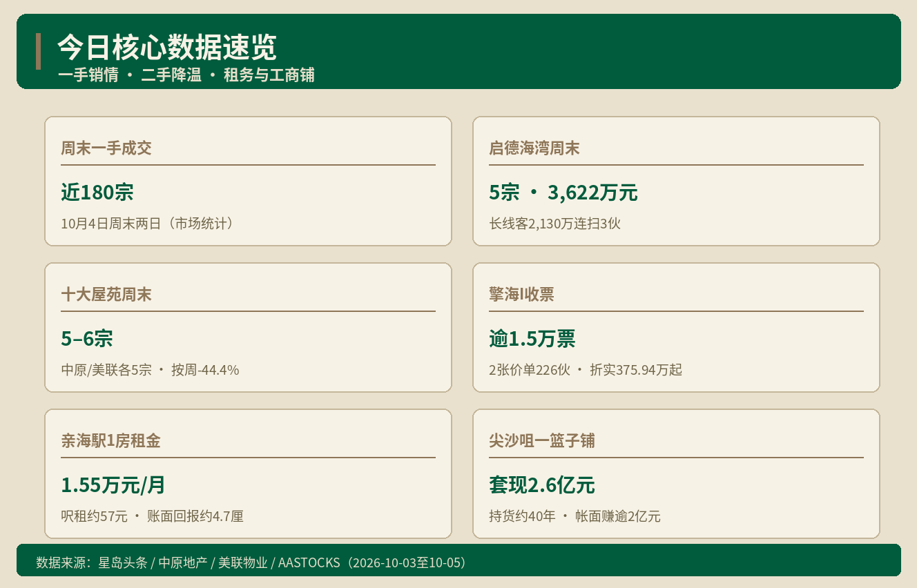Image resolution: width=917 pixels, height=588 pixels.
Task: Click the card heading "十大屋苑周末"
Action: pyautogui.click(x=106, y=294)
